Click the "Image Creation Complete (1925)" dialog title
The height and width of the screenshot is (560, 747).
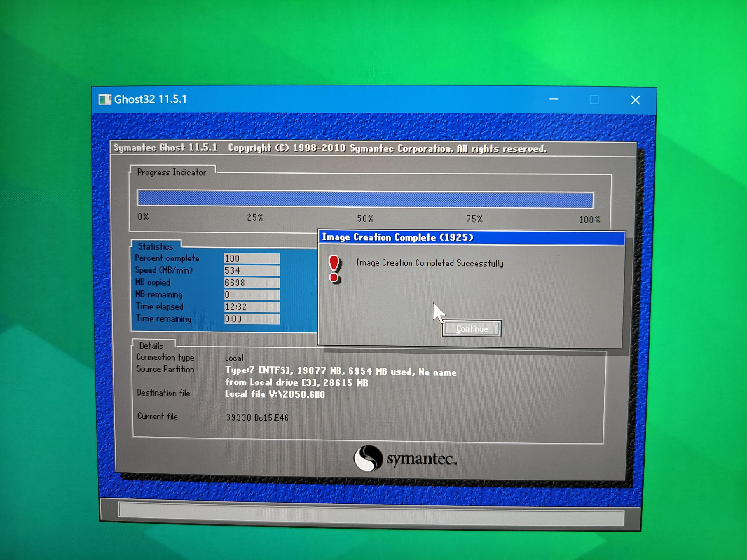397,237
